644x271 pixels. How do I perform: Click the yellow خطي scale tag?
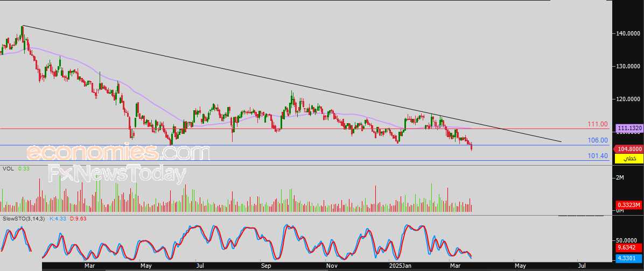pos(629,159)
